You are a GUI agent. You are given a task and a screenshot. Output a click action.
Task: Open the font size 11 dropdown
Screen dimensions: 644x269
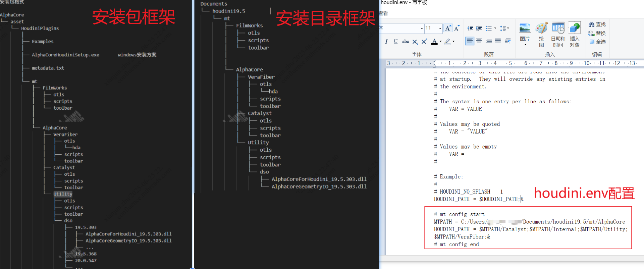(x=440, y=29)
